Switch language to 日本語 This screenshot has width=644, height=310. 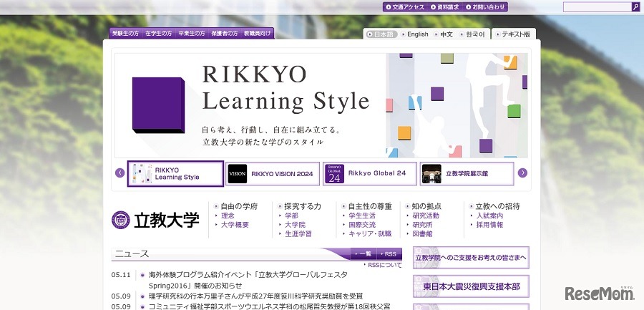point(381,34)
